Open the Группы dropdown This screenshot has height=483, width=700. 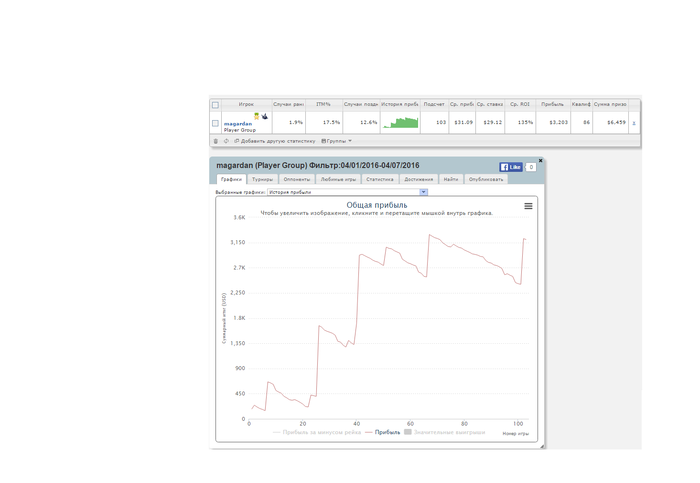[337, 141]
